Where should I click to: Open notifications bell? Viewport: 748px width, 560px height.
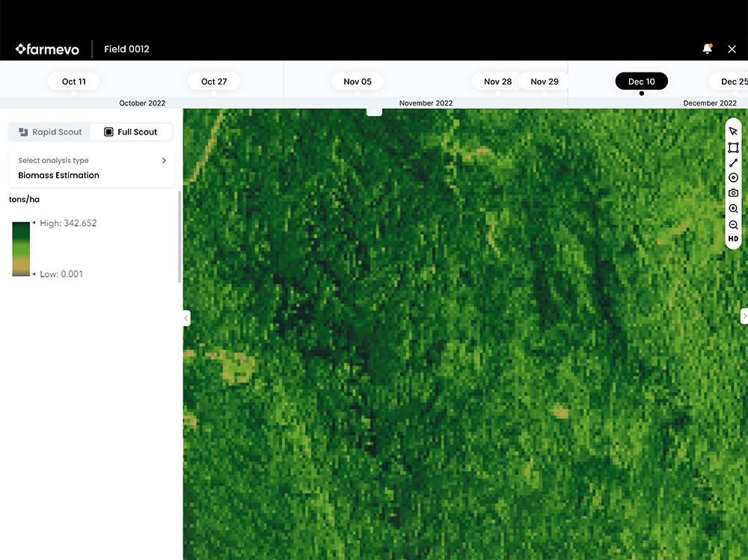707,49
